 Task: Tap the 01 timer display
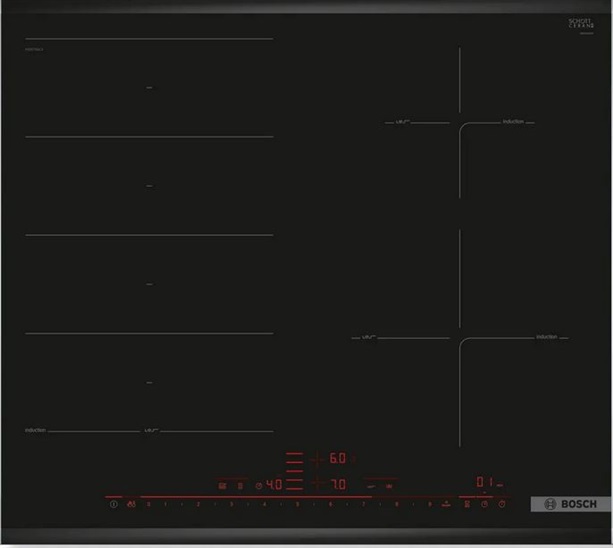(484, 481)
